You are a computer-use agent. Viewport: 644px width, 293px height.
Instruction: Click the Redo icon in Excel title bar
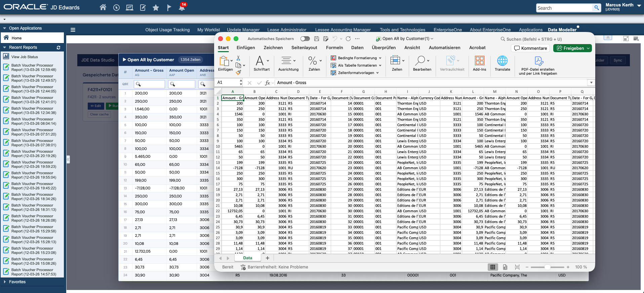[348, 39]
